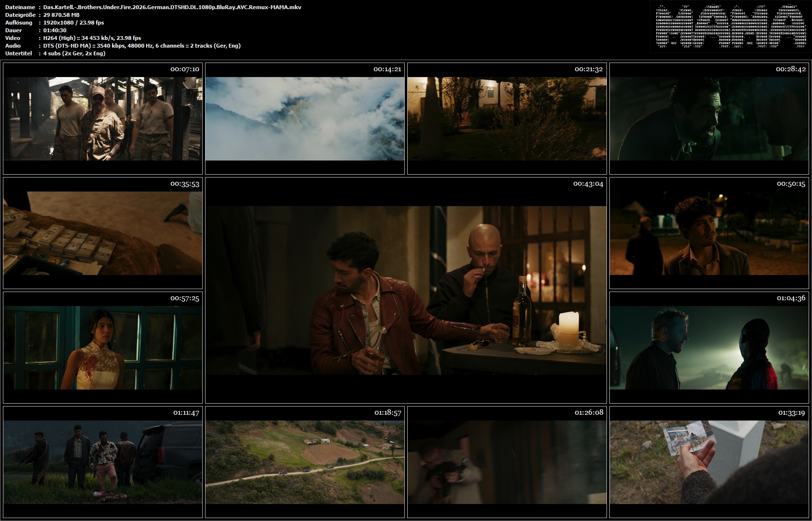Open the thumbnail at 00:07:10
This screenshot has width=812, height=521.
[x=103, y=118]
